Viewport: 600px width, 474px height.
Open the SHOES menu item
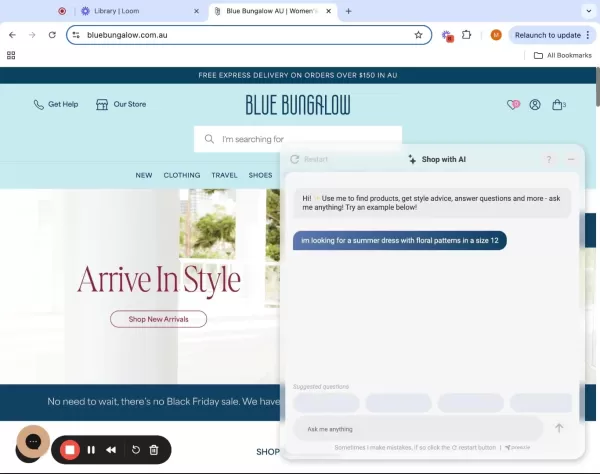[x=260, y=175]
